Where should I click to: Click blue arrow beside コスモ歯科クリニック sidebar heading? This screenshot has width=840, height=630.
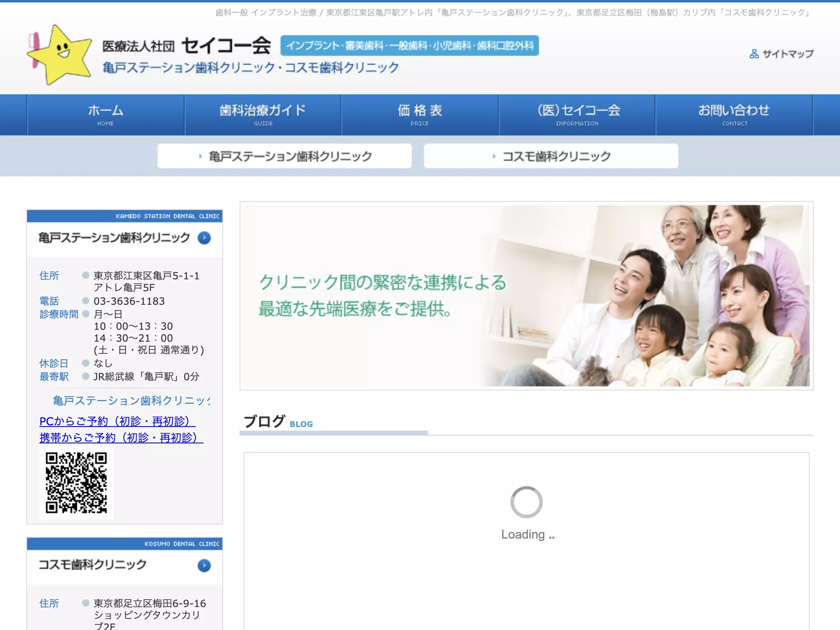click(204, 566)
